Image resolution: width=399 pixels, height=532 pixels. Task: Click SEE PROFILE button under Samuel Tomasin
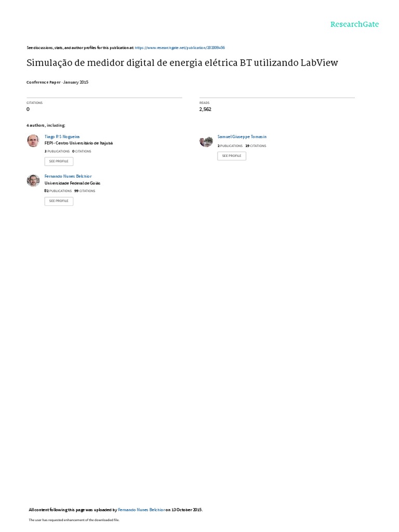pos(232,156)
